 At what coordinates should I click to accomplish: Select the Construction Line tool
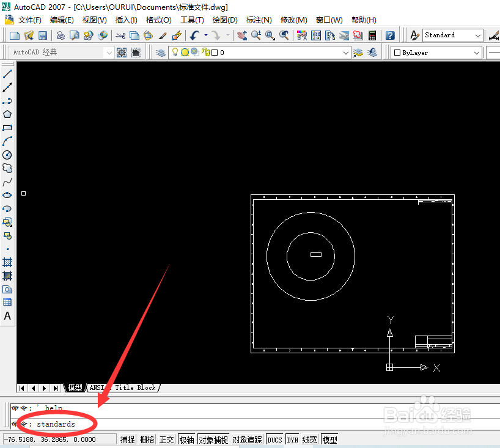point(7,87)
